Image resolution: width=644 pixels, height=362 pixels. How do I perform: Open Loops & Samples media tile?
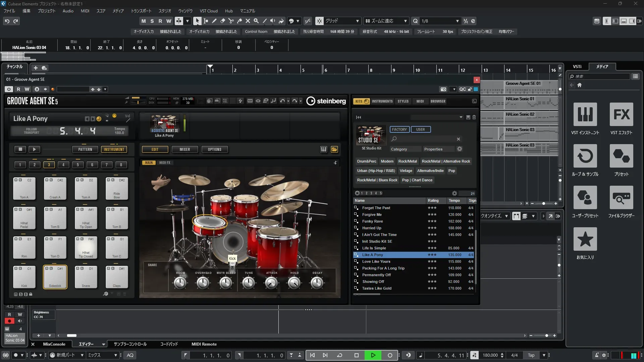[585, 156]
